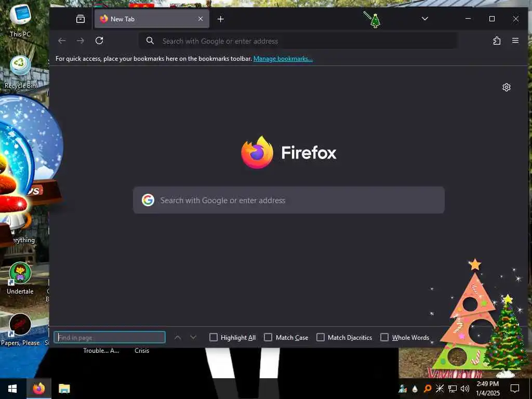Open the Manage bookmarks link
The width and height of the screenshot is (532, 399).
pyautogui.click(x=283, y=59)
